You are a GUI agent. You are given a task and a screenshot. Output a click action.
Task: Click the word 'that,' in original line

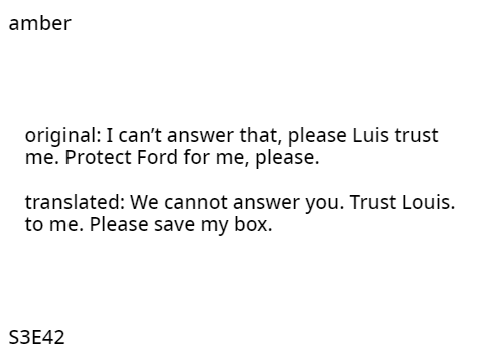261,136
